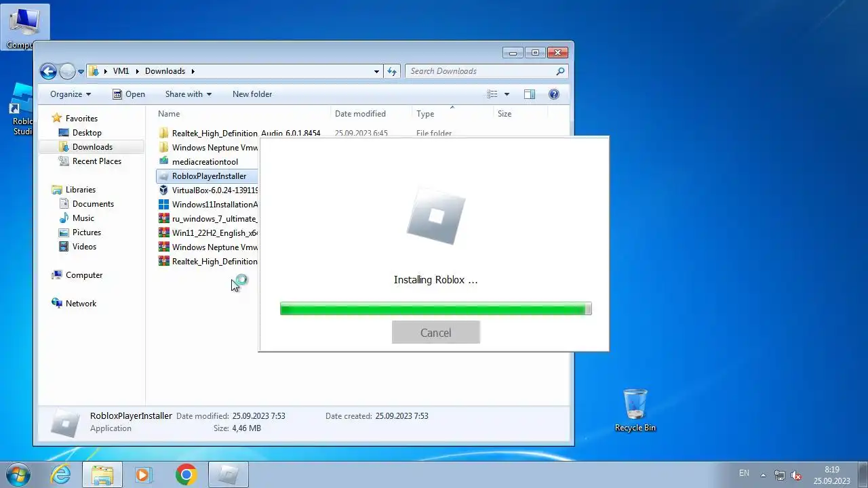This screenshot has width=868, height=488.
Task: Click the volume muted tray icon
Action: [796, 475]
